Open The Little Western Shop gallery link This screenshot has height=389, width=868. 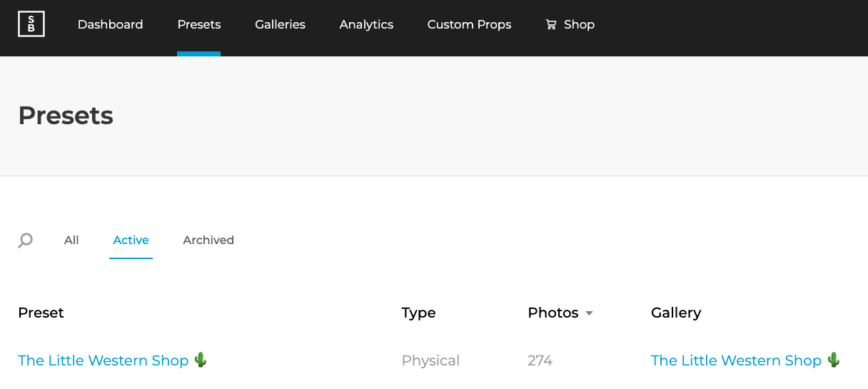coord(736,360)
